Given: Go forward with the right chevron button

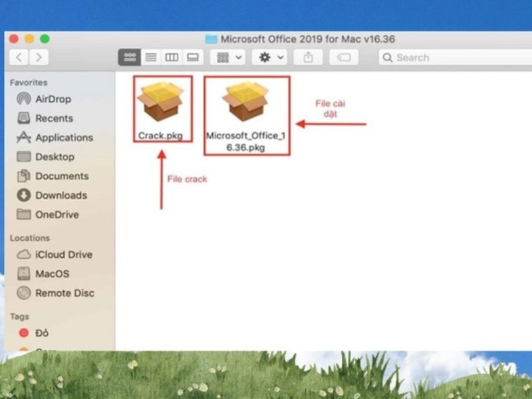Looking at the screenshot, I should 39,57.
